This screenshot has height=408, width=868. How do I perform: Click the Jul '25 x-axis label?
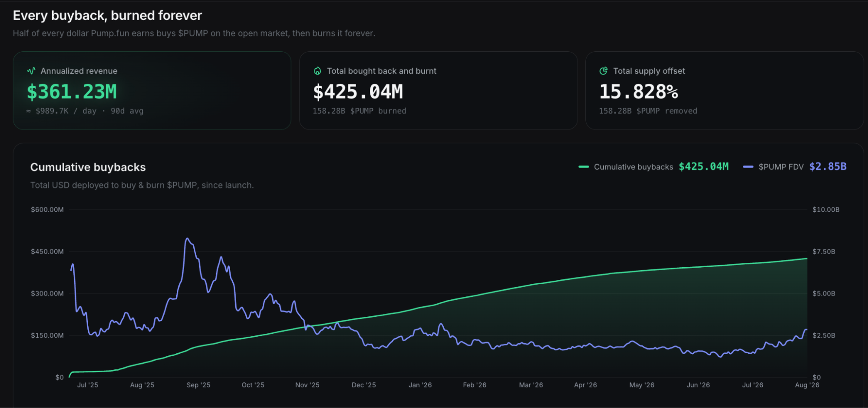tap(88, 385)
